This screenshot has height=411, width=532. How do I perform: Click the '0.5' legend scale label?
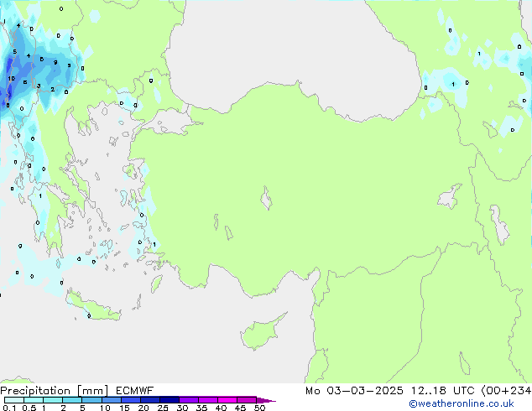[x=29, y=408]
